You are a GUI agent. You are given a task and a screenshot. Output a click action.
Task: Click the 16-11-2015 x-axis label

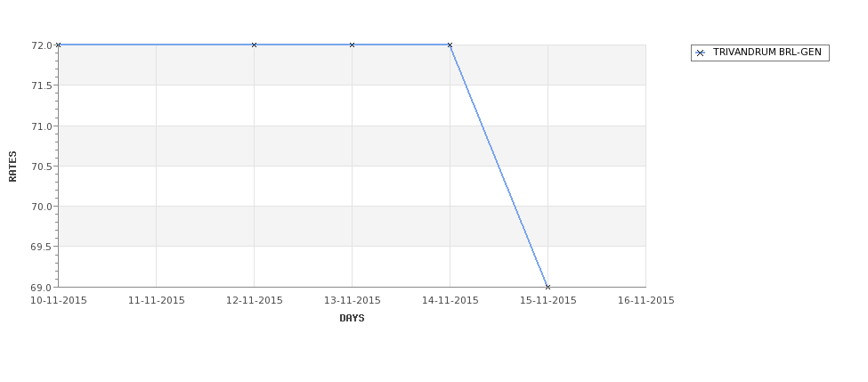(x=646, y=301)
